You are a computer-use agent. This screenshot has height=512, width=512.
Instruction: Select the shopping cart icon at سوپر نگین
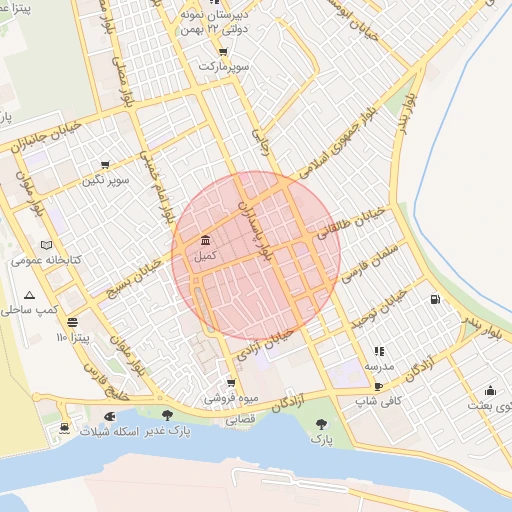pyautogui.click(x=105, y=164)
